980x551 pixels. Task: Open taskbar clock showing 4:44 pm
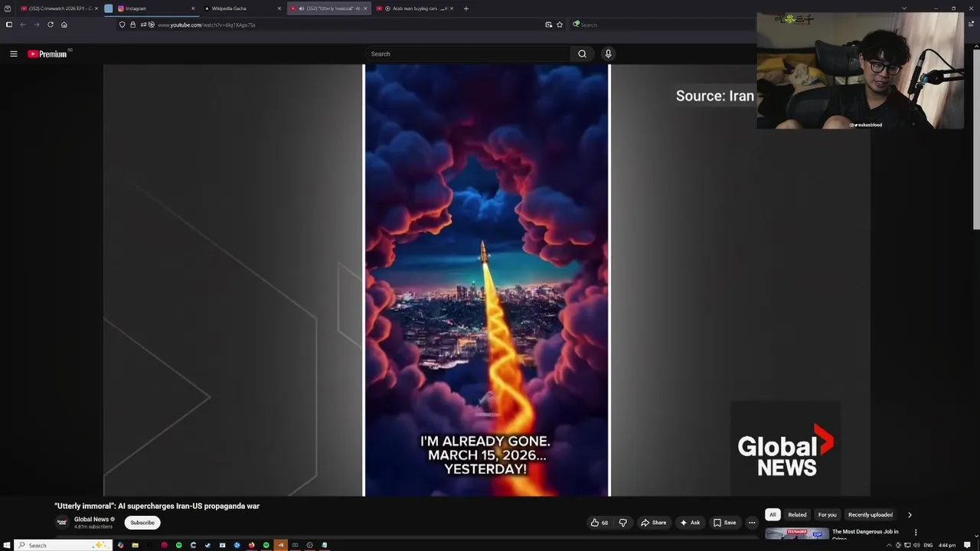947,545
